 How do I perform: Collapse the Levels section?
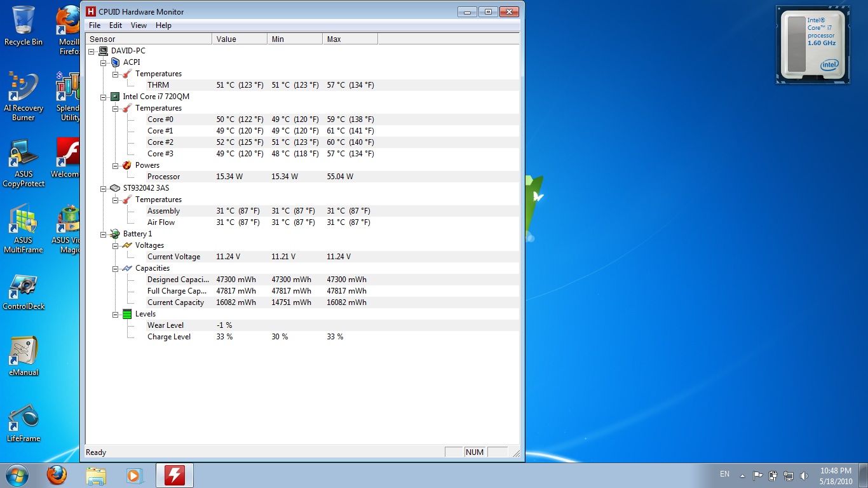116,314
